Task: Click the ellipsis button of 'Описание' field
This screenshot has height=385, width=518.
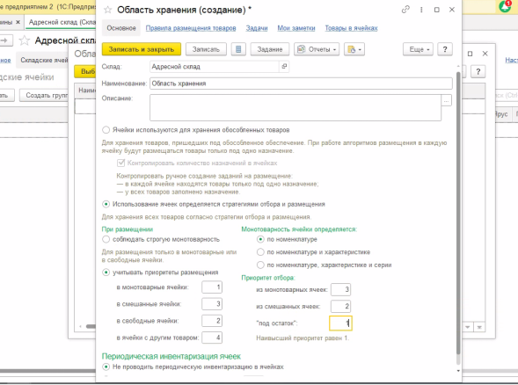Action: [446, 100]
